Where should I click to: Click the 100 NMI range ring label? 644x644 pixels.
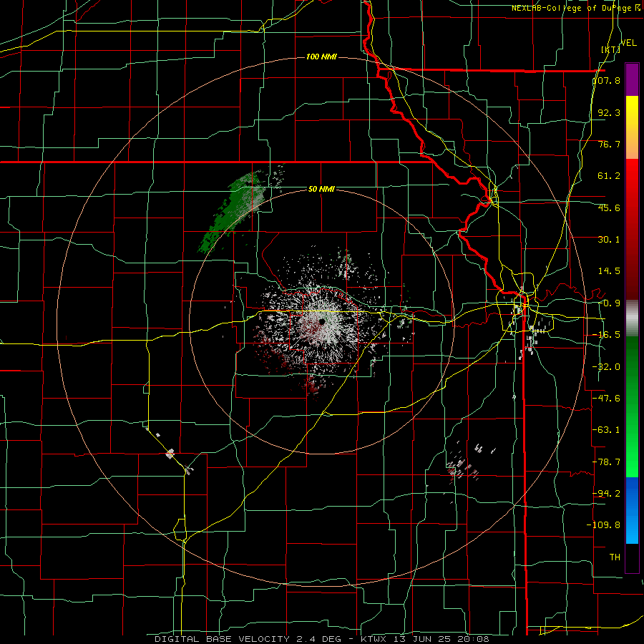click(321, 57)
